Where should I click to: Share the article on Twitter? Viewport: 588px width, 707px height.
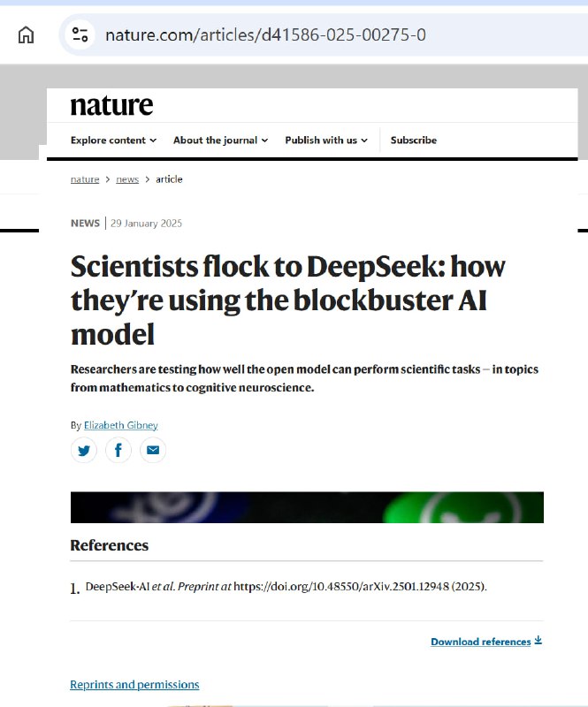[84, 450]
